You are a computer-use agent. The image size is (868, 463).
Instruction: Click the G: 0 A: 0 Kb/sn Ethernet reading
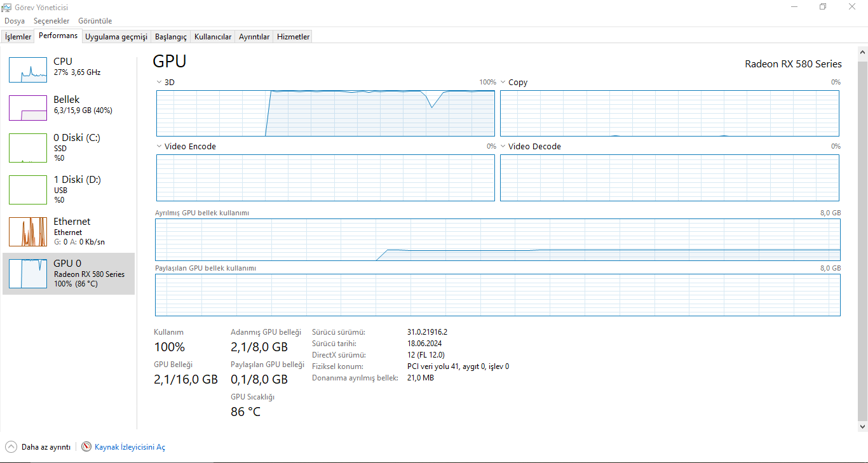(x=79, y=242)
